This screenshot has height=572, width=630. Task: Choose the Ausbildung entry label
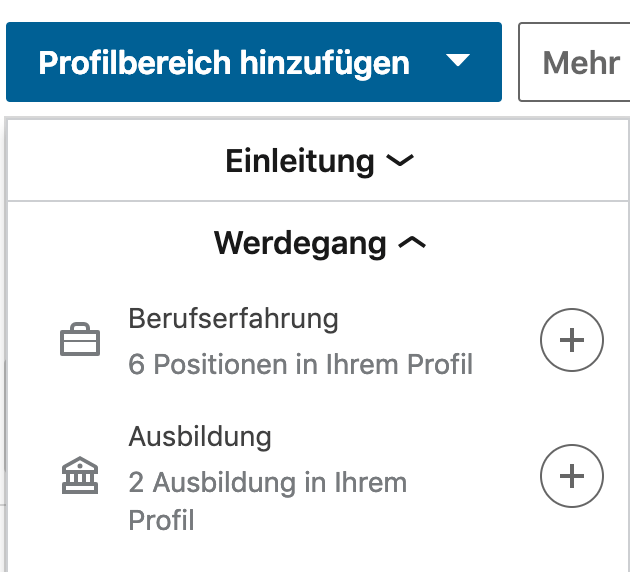(200, 436)
